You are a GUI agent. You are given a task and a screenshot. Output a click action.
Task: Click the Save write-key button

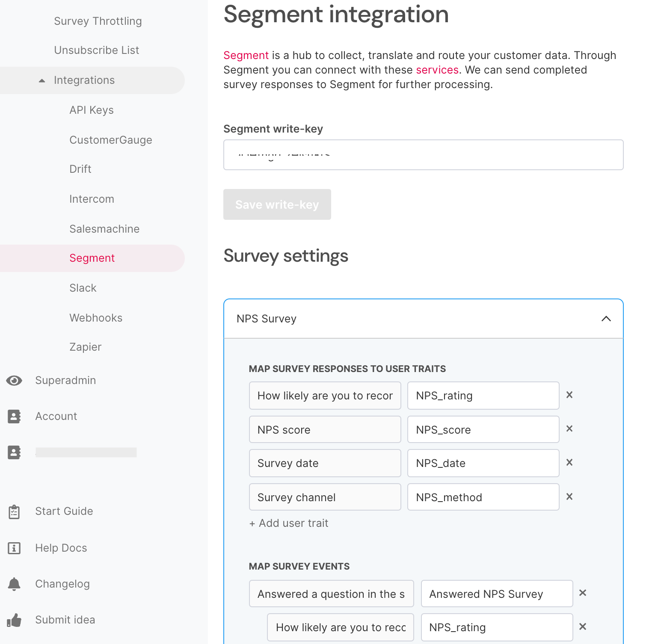click(277, 204)
